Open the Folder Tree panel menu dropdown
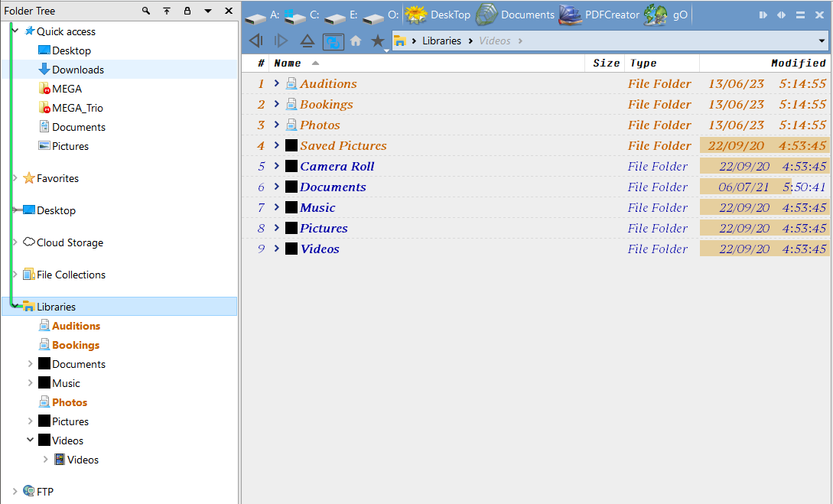Viewport: 833px width, 504px height. [x=208, y=11]
